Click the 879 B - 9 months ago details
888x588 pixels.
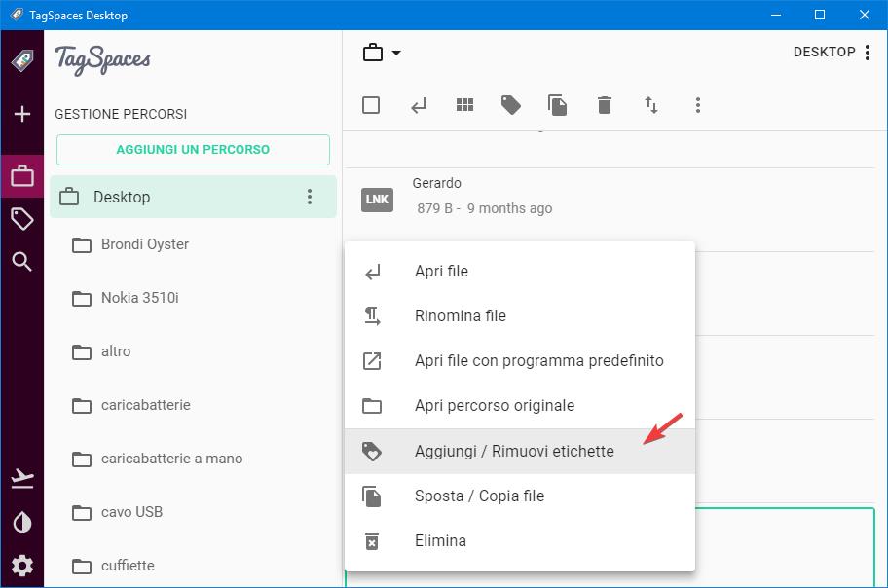(x=484, y=208)
